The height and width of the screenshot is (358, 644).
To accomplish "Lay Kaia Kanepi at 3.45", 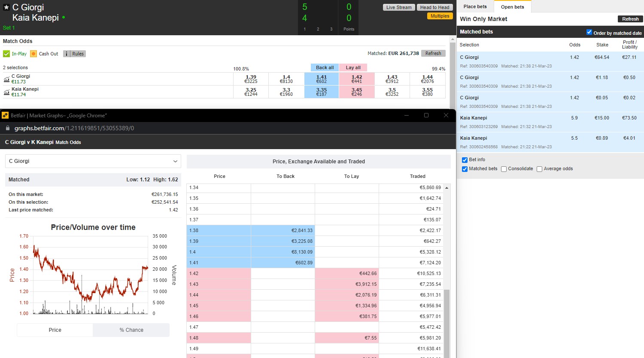I will [357, 92].
